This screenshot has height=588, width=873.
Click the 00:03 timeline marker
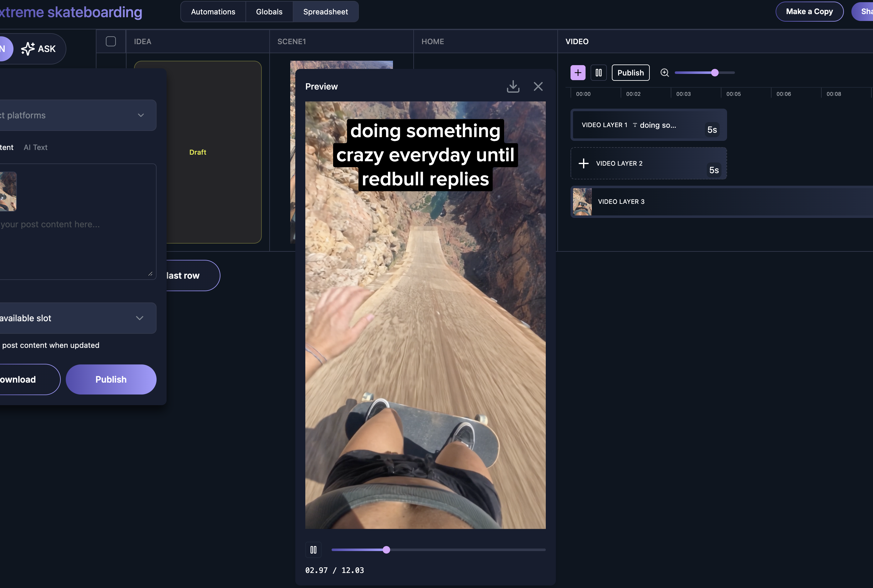683,94
